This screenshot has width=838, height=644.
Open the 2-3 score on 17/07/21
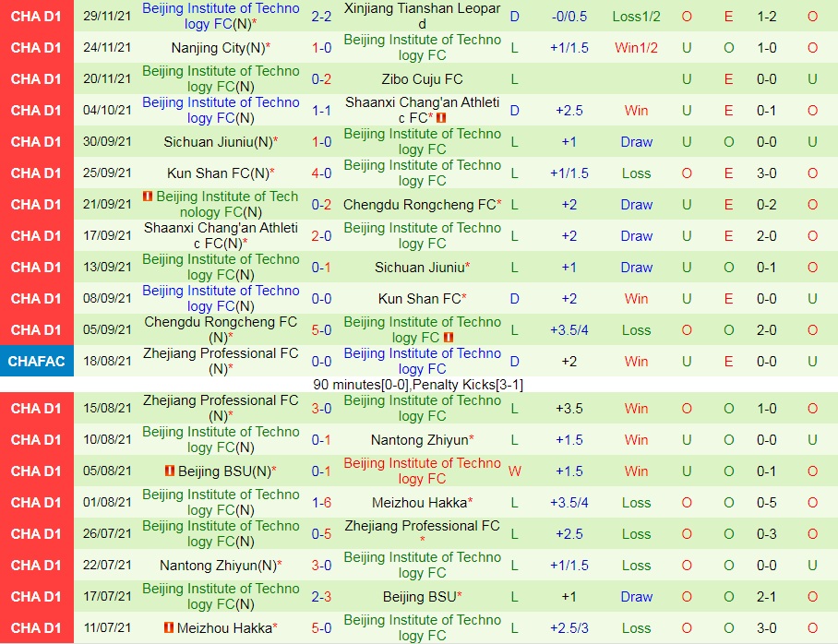(321, 596)
